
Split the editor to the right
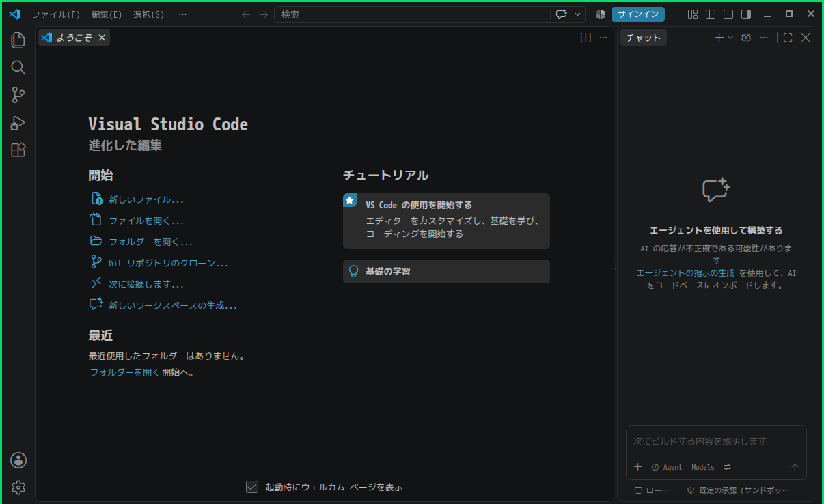[x=586, y=38]
